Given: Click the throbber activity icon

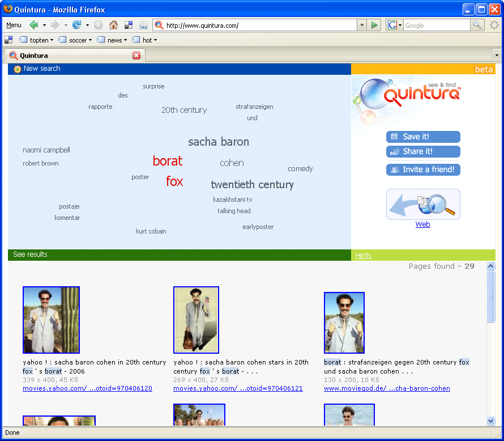Looking at the screenshot, I should point(494,25).
